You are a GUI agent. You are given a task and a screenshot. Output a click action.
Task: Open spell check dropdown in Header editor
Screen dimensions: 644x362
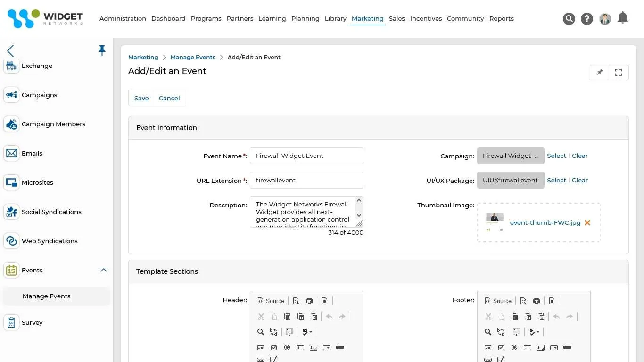click(x=307, y=332)
